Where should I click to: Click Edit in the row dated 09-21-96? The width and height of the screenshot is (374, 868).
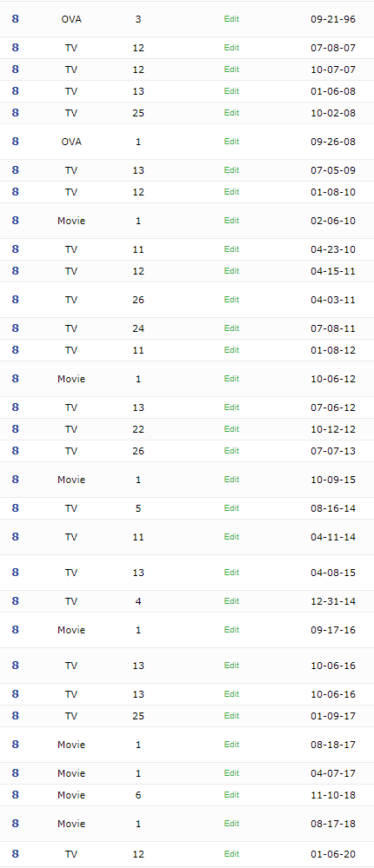tap(231, 19)
